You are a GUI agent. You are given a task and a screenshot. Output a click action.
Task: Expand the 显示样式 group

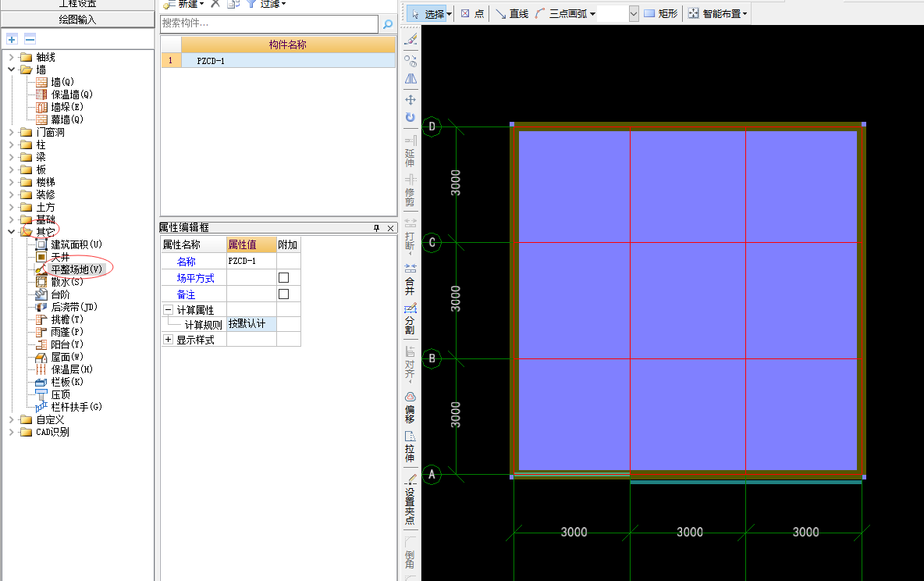168,340
